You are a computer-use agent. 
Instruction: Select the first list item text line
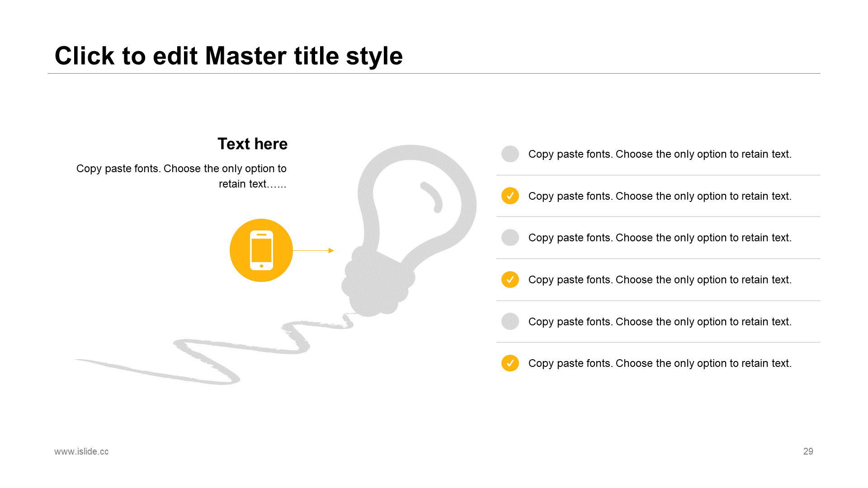(660, 154)
